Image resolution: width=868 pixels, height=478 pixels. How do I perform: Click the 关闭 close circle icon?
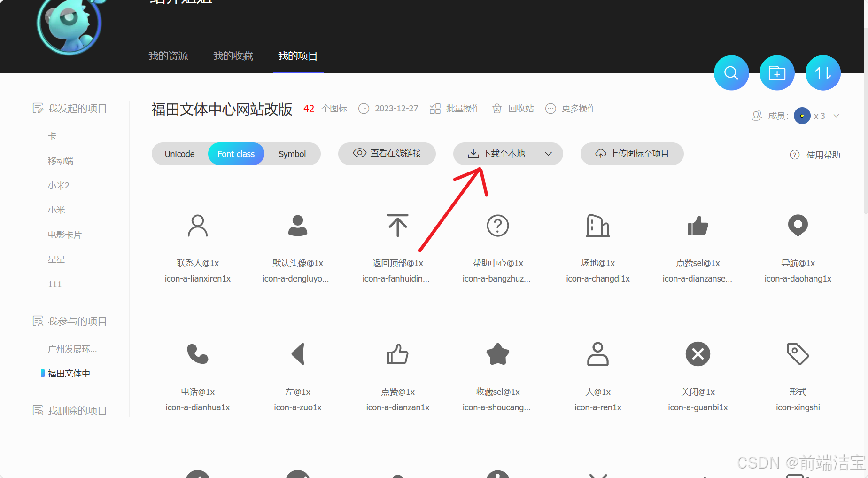point(697,354)
